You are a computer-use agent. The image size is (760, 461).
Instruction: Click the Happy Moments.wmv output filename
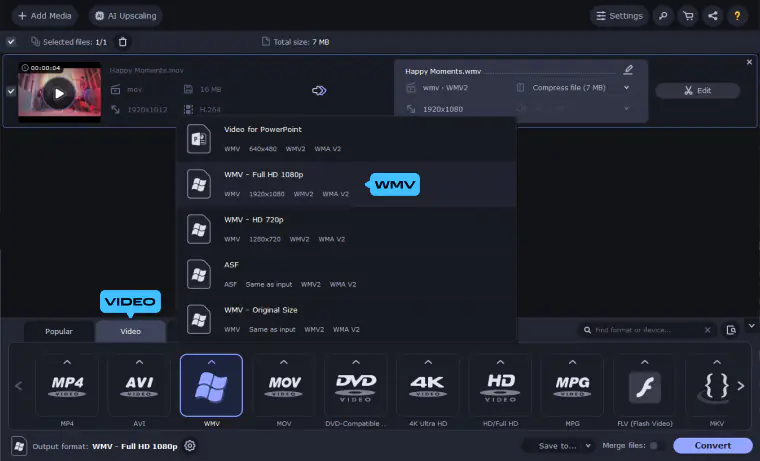pos(443,71)
